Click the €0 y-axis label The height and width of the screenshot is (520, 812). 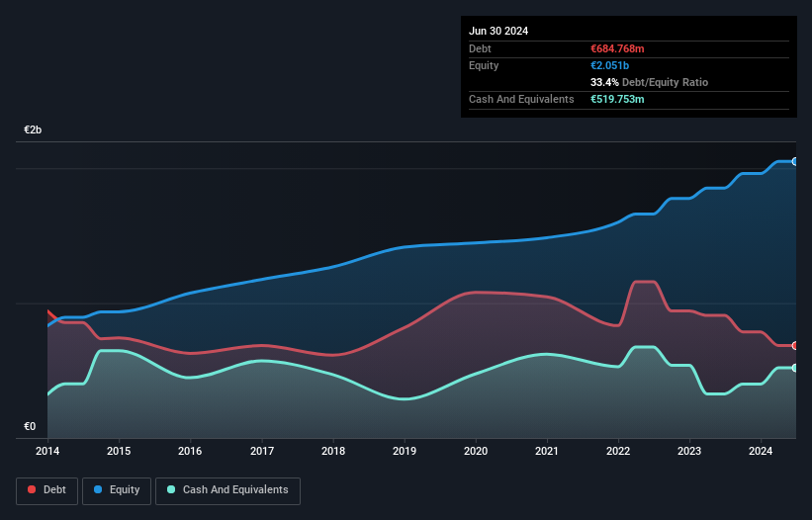30,426
